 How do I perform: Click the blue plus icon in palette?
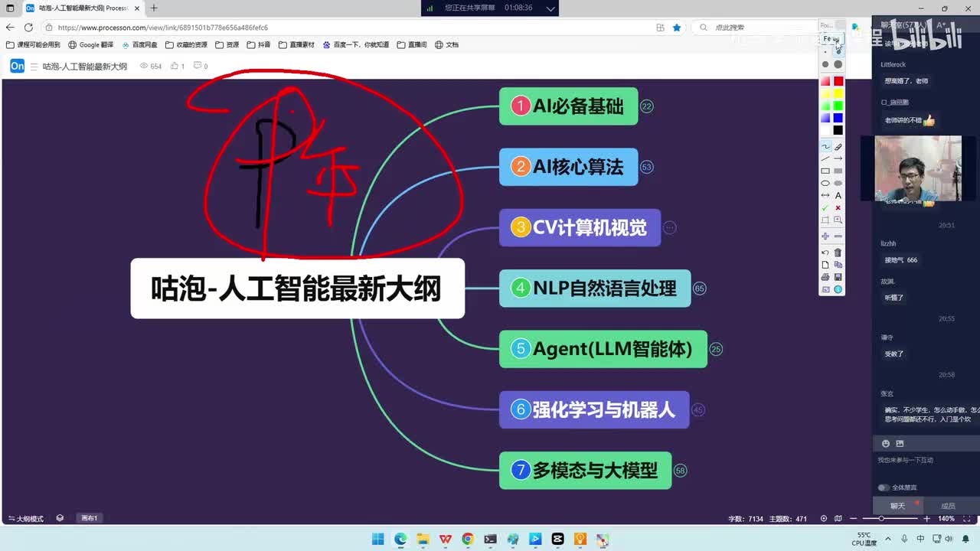tap(825, 236)
